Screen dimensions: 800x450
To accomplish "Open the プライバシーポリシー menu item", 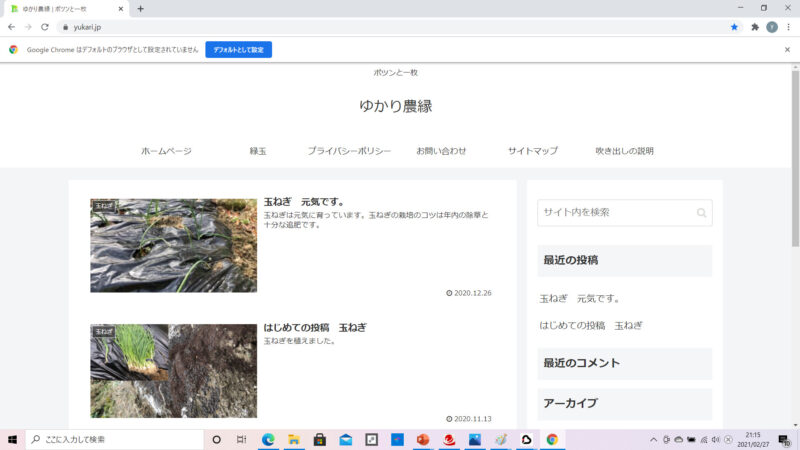I will coord(349,151).
